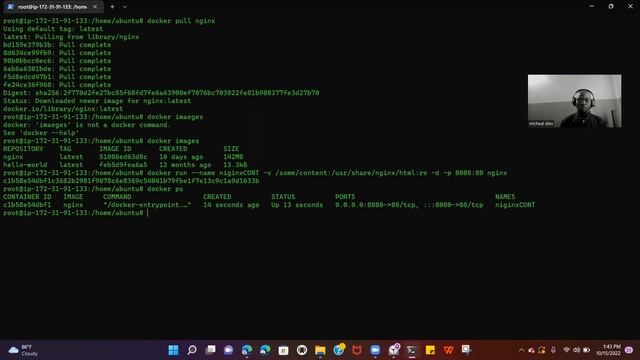
Task: Open WPS Office from taskbar
Action: (448, 350)
